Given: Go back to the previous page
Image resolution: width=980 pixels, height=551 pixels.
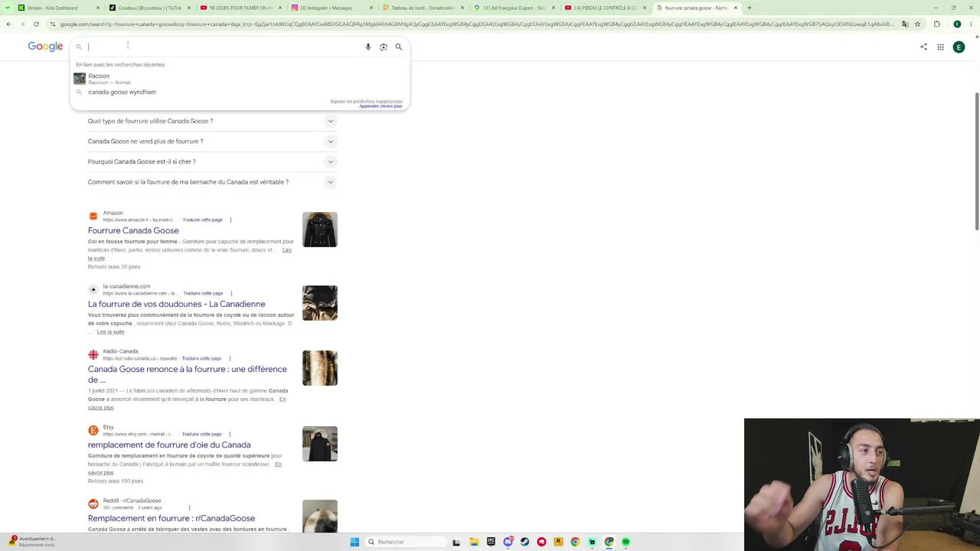Looking at the screenshot, I should (x=8, y=24).
